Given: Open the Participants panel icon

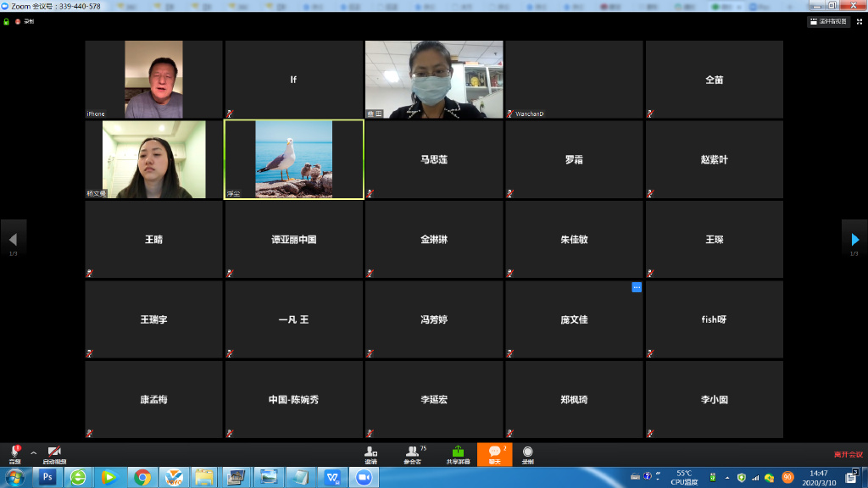Looking at the screenshot, I should point(412,453).
